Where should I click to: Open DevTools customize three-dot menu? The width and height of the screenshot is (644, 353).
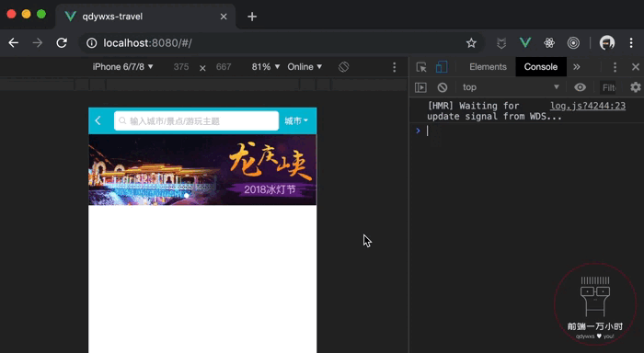(x=615, y=67)
